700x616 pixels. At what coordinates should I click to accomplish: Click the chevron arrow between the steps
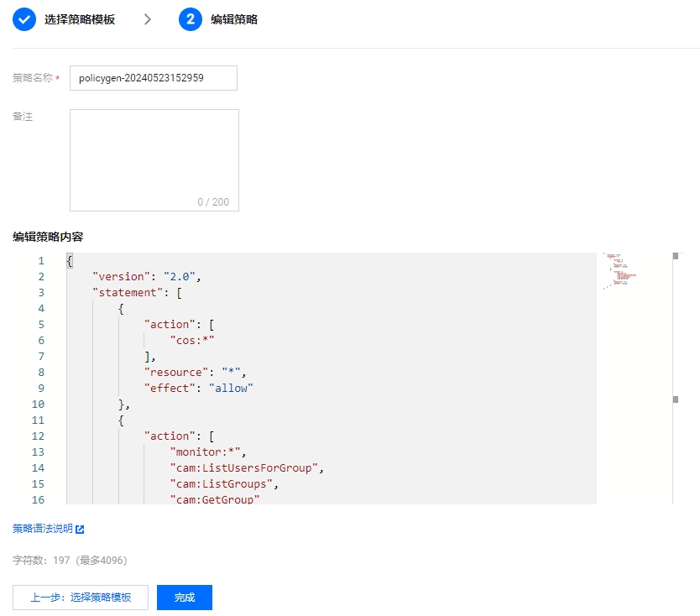click(x=148, y=19)
